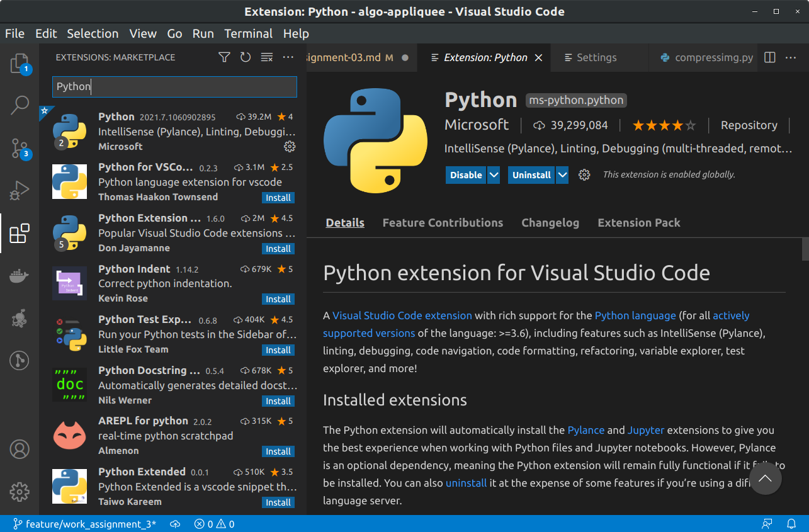Open the Go menu

[x=174, y=33]
